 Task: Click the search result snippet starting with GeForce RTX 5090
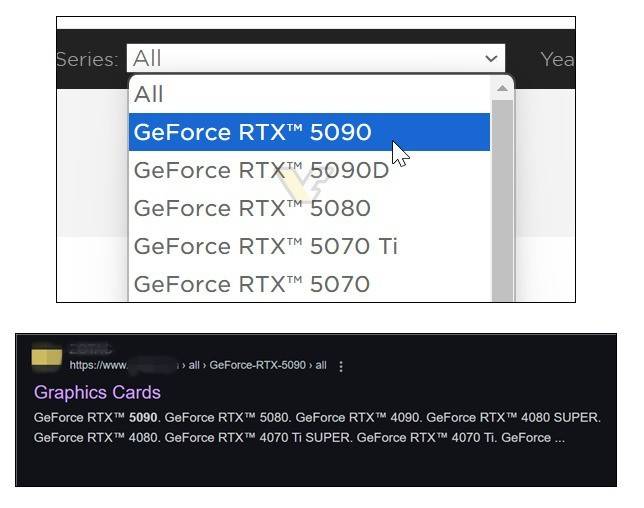point(317,428)
